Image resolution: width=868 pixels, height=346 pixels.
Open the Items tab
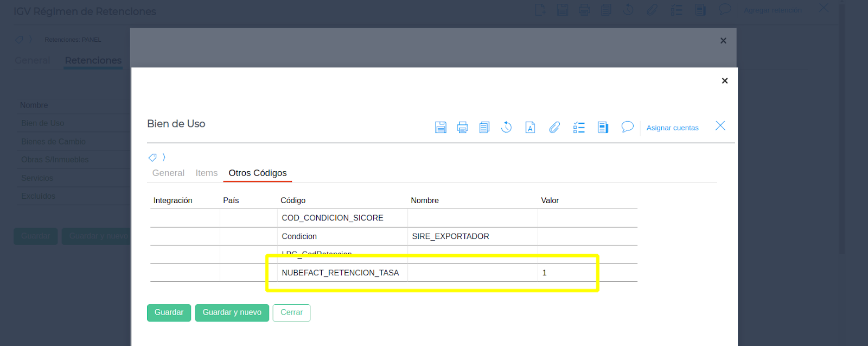tap(206, 173)
